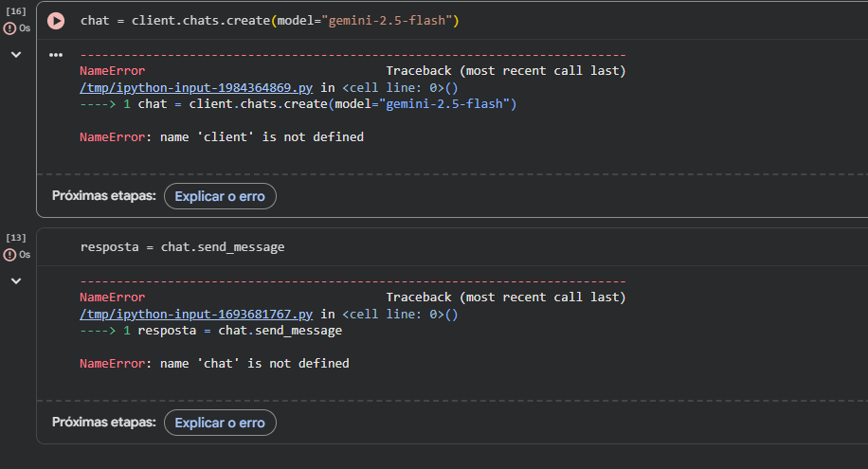Click the red error icon of cell 16
This screenshot has width=868, height=469.
pos(10,28)
